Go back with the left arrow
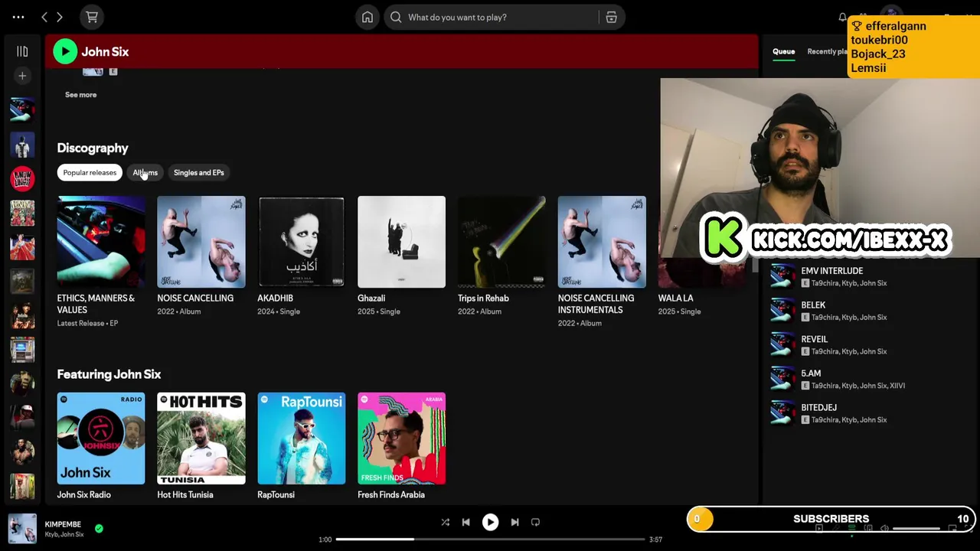The width and height of the screenshot is (980, 551). pyautogui.click(x=44, y=17)
